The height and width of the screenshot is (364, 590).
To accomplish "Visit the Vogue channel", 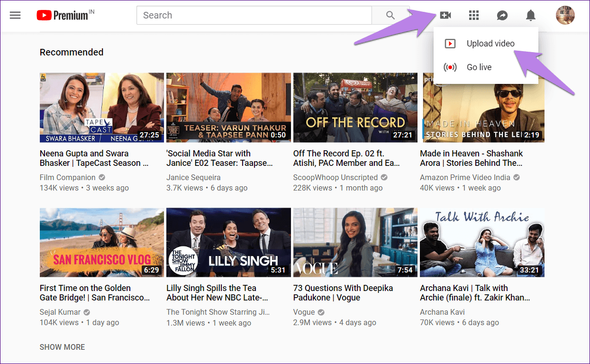I will [x=304, y=312].
